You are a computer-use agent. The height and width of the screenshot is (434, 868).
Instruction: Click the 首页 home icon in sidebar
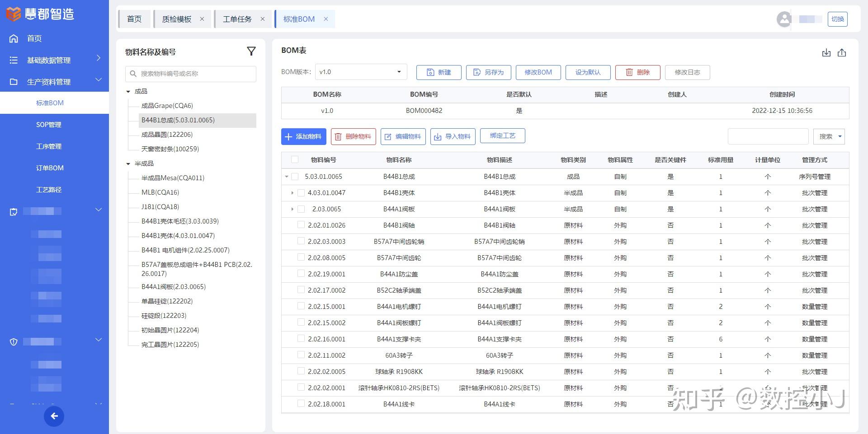(x=14, y=38)
